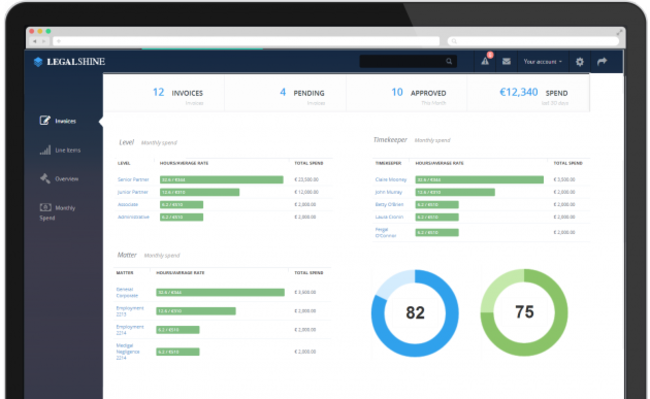The height and width of the screenshot is (399, 650).
Task: Open Invoices in the sidebar
Action: pyautogui.click(x=65, y=121)
